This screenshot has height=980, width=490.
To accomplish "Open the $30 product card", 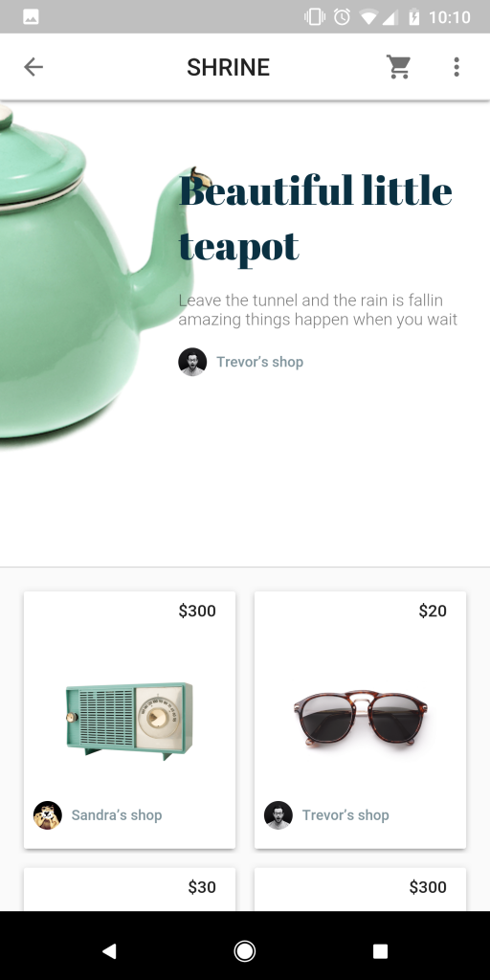I will click(129, 889).
